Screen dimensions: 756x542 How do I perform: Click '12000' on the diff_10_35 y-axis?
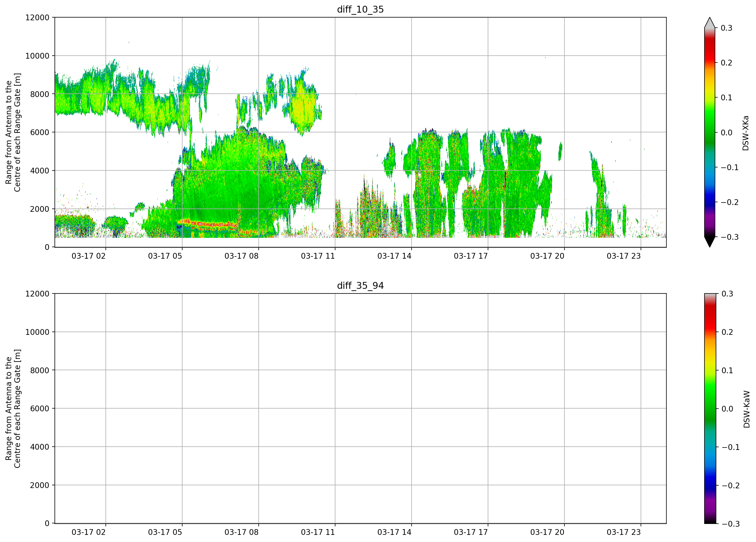pyautogui.click(x=37, y=18)
